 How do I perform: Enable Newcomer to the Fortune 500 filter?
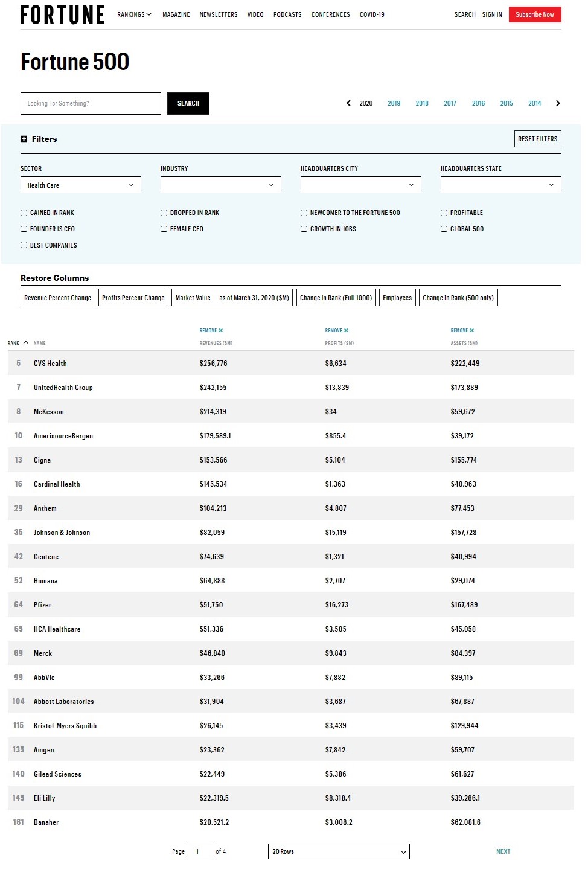click(304, 213)
